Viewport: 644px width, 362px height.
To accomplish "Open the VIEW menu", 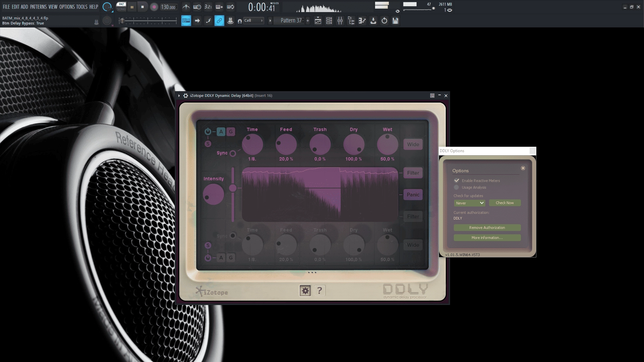I will point(53,7).
